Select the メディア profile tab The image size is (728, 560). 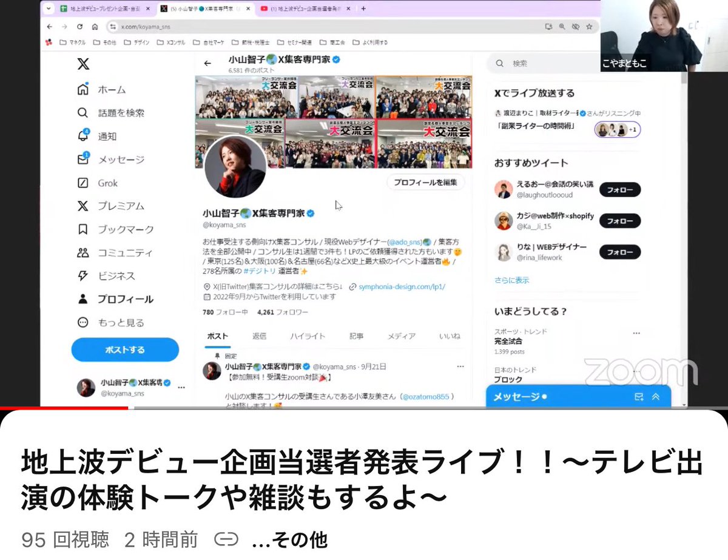coord(402,336)
